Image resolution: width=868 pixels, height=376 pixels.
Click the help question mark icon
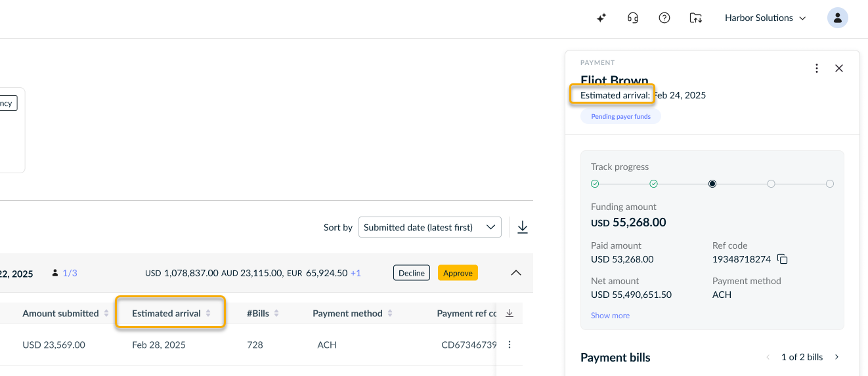coord(664,18)
